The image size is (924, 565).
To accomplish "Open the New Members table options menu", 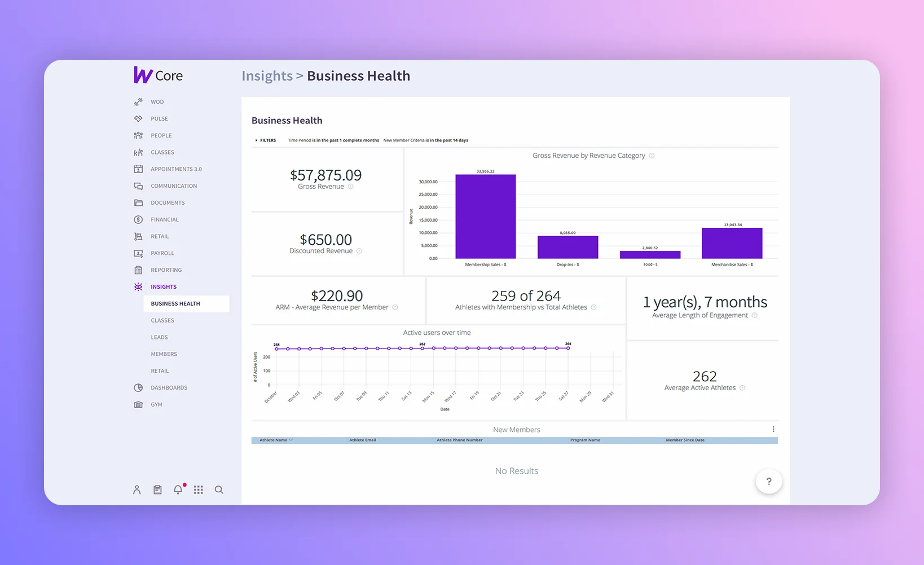I will pos(773,429).
